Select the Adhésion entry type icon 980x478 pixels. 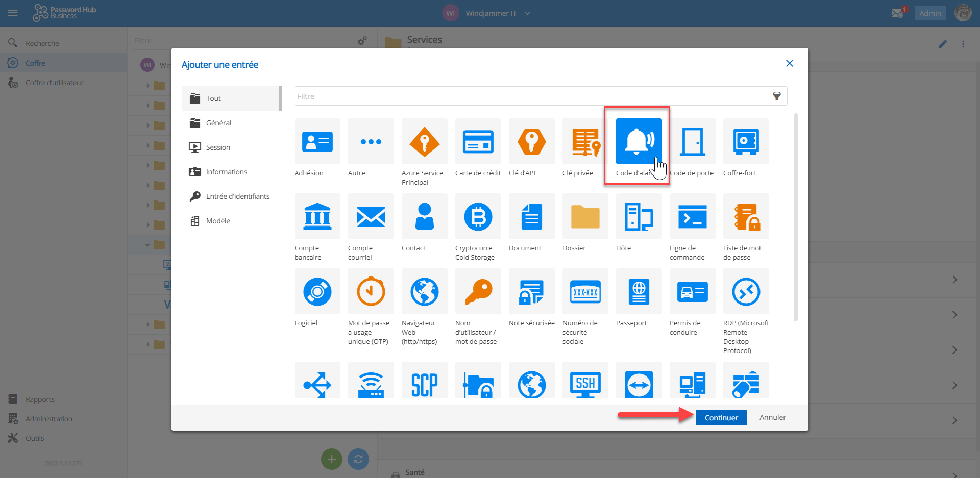tap(317, 142)
